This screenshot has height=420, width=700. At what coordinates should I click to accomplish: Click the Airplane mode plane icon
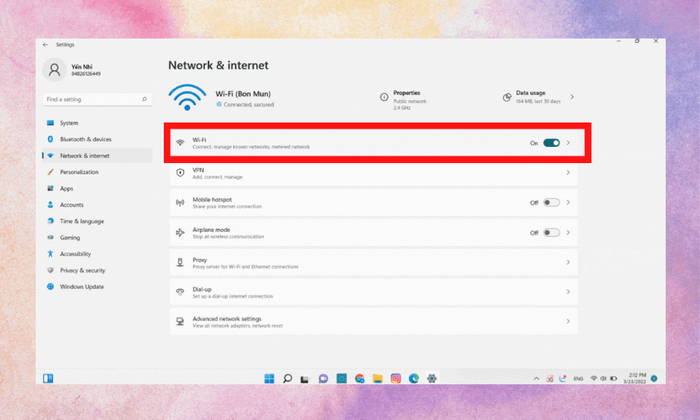(180, 233)
